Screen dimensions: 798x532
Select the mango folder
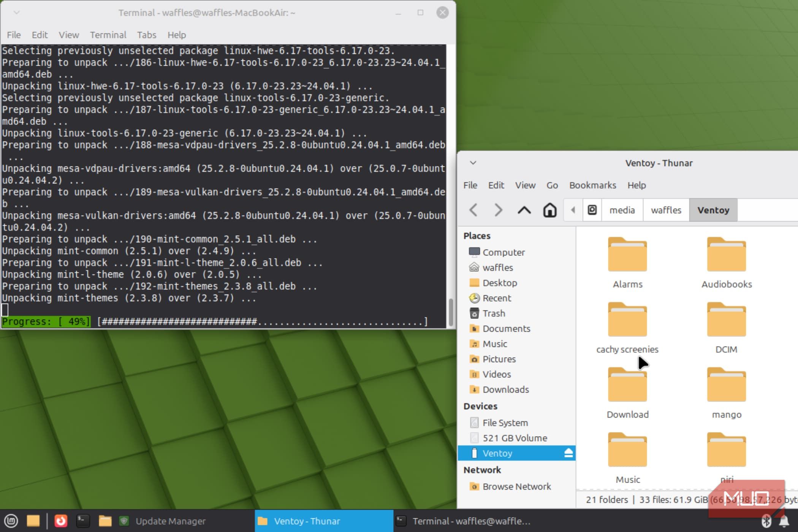point(727,393)
